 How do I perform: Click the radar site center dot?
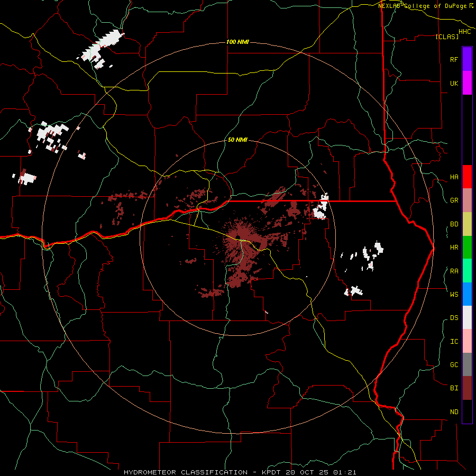pyautogui.click(x=238, y=237)
